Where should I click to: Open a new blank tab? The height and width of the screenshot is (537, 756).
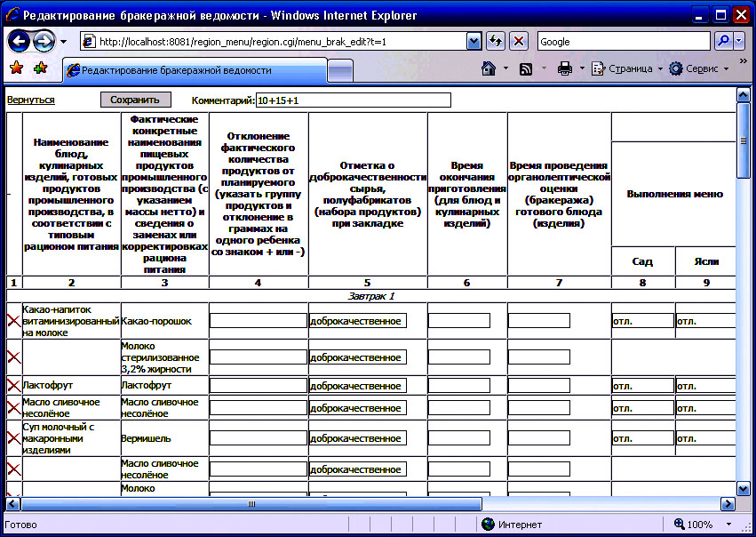pos(340,71)
